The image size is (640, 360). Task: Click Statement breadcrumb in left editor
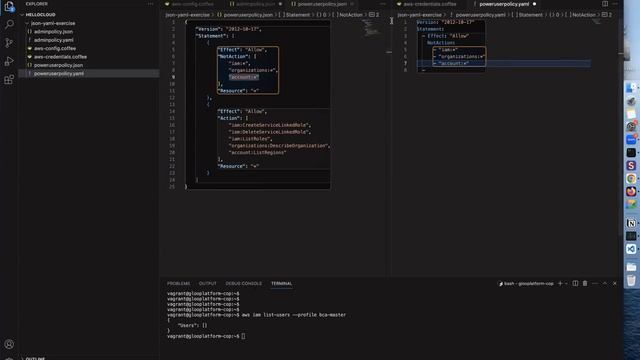pos(298,15)
